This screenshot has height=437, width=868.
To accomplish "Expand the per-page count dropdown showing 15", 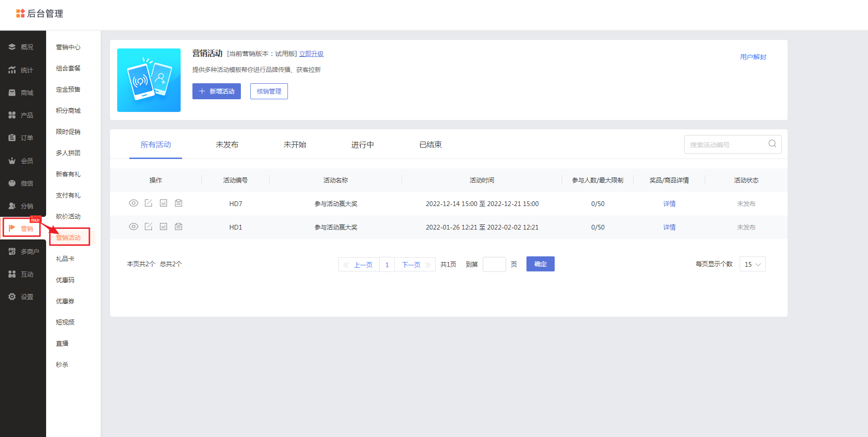I will [752, 264].
